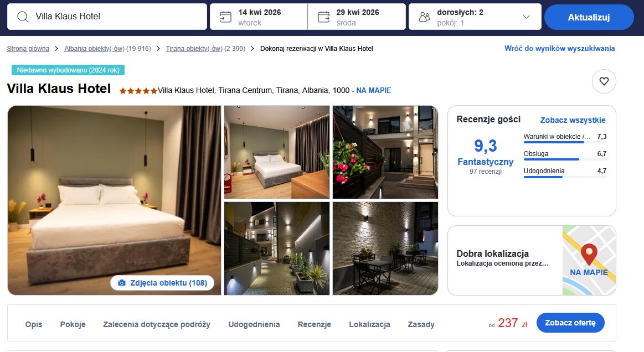Image resolution: width=644 pixels, height=352 pixels.
Task: Click the search magnifier icon
Action: (23, 17)
